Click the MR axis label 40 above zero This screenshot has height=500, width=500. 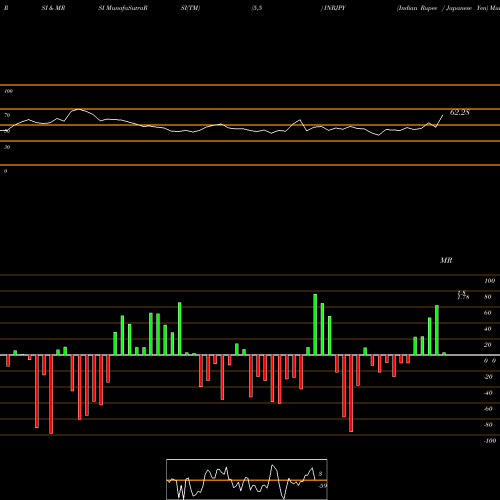(488, 329)
